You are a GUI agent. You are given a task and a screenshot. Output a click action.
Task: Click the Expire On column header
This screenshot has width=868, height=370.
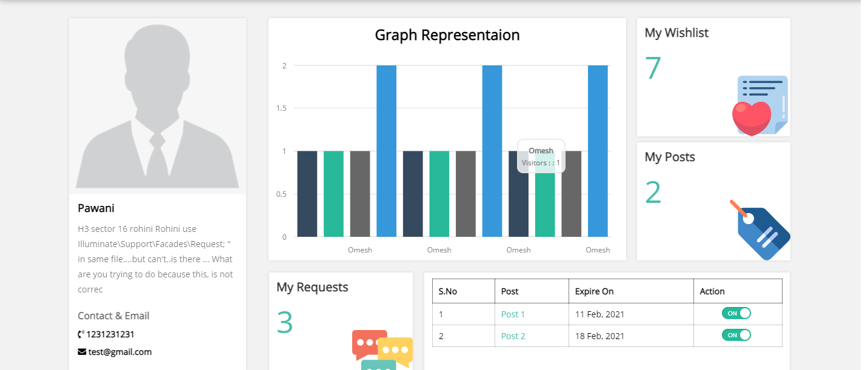point(594,291)
